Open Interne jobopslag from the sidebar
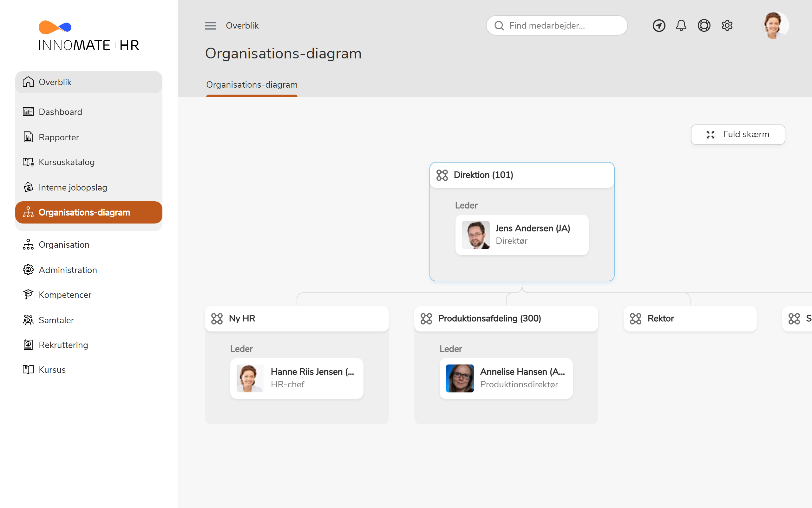Screen dimensions: 812x508 point(88,187)
